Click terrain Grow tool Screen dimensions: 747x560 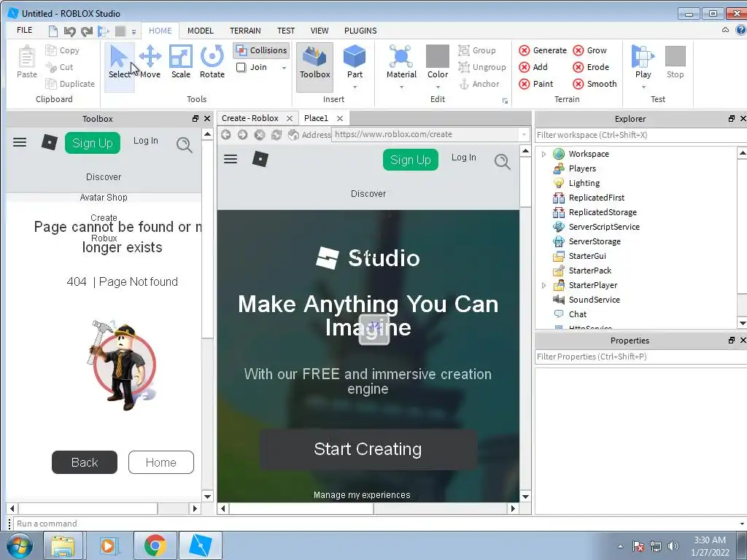tap(589, 50)
